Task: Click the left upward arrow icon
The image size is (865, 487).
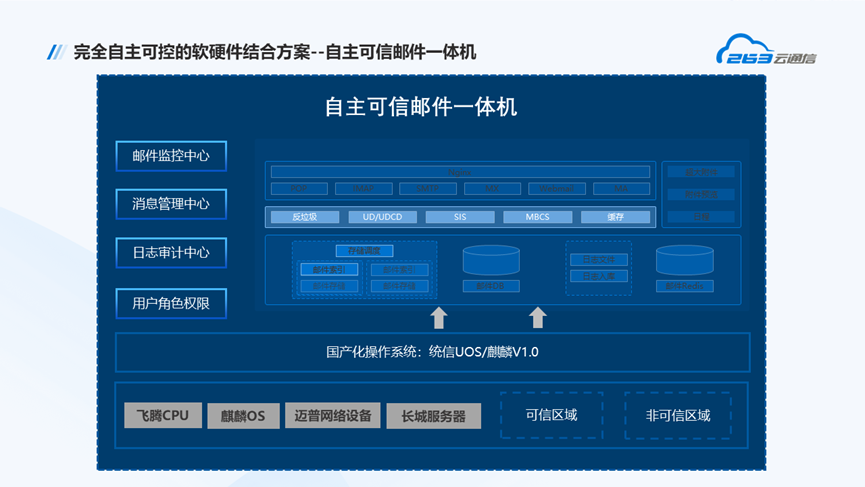Action: [x=438, y=317]
